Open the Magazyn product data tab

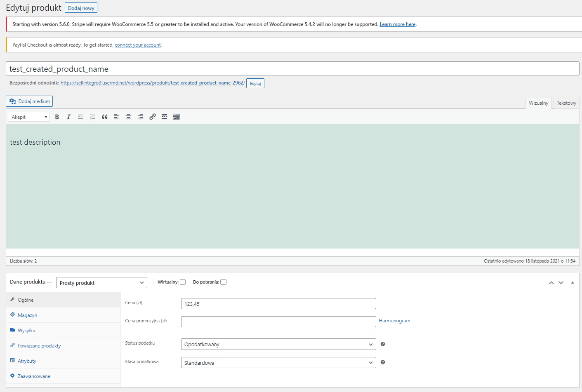coord(64,315)
